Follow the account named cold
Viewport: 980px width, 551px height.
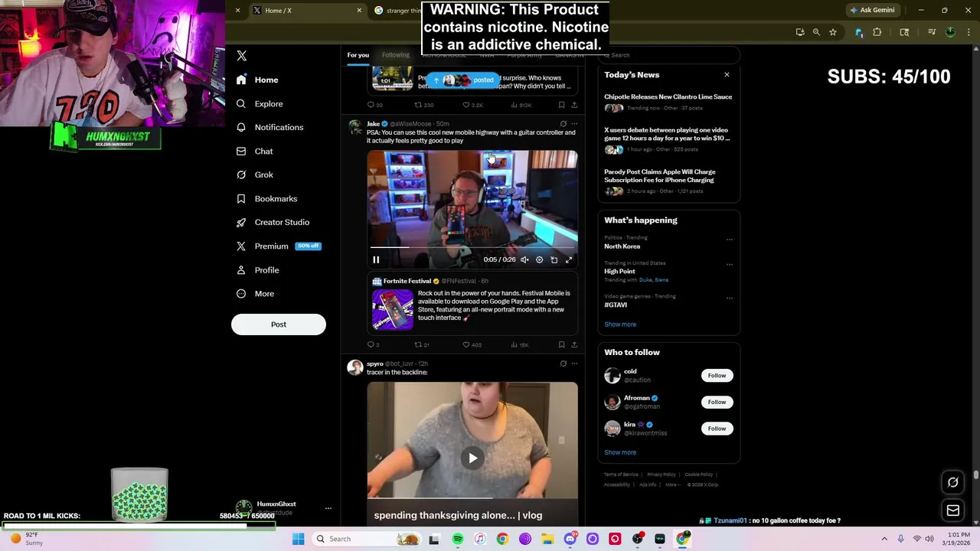[717, 376]
